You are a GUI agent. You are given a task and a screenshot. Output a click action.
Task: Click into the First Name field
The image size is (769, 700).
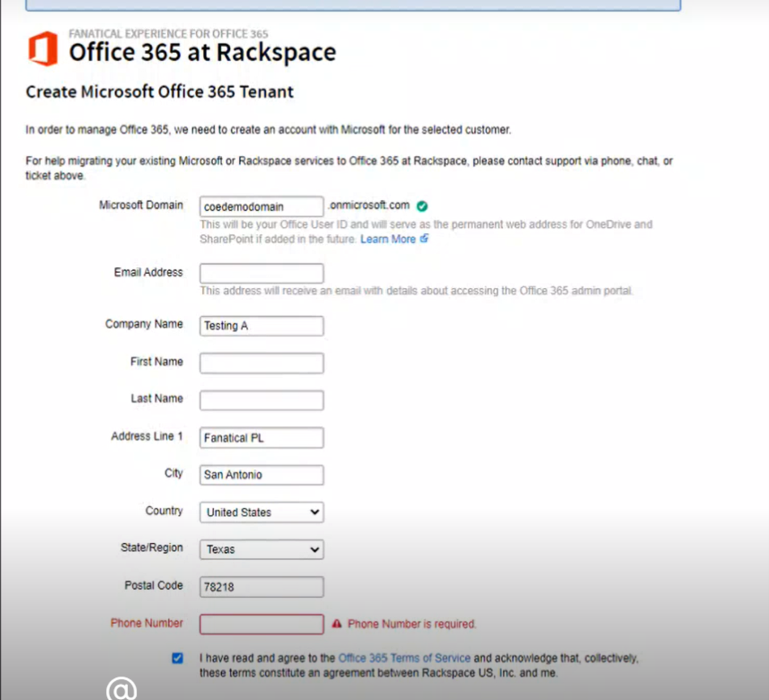click(261, 363)
